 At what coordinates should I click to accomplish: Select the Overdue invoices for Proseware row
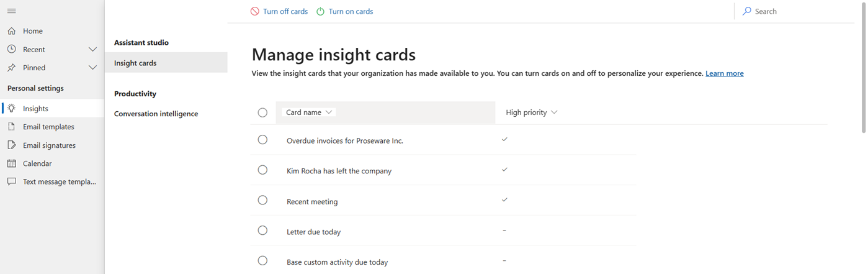262,140
